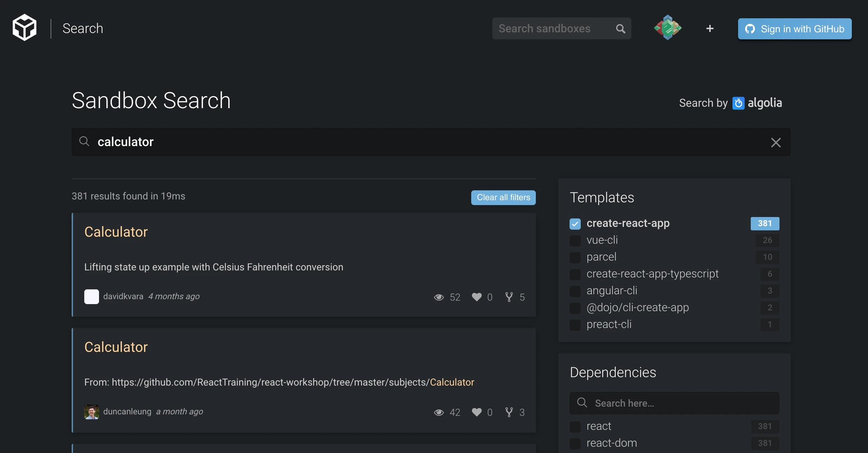Uncheck the create-react-app template filter
Image resolution: width=868 pixels, height=453 pixels.
pos(575,224)
